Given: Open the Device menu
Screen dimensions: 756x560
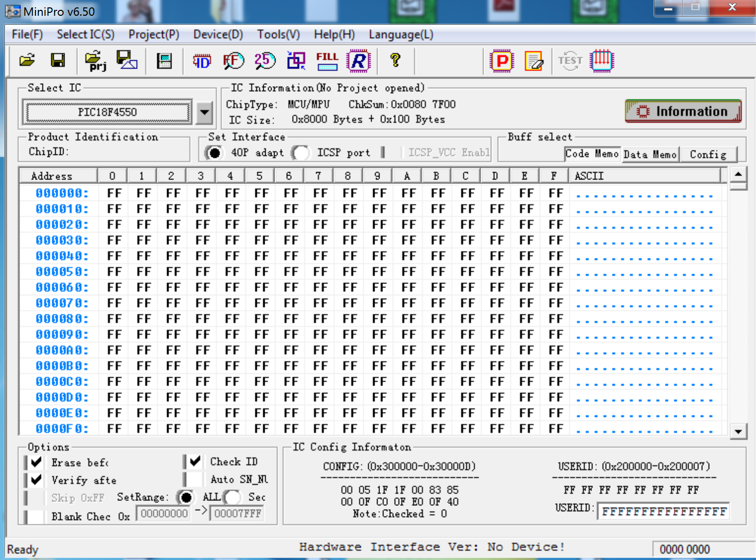Looking at the screenshot, I should (218, 35).
